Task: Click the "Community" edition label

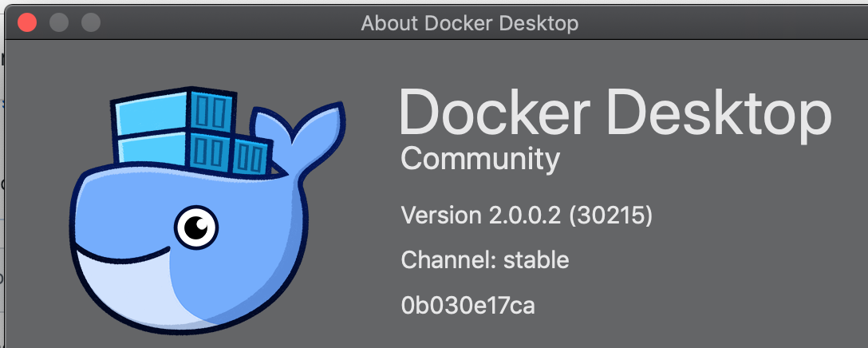Action: (480, 160)
